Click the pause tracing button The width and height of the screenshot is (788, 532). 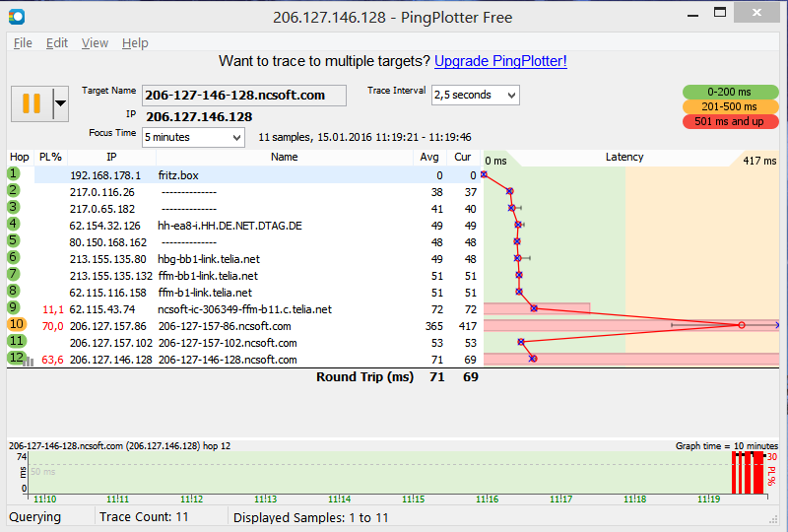click(31, 102)
